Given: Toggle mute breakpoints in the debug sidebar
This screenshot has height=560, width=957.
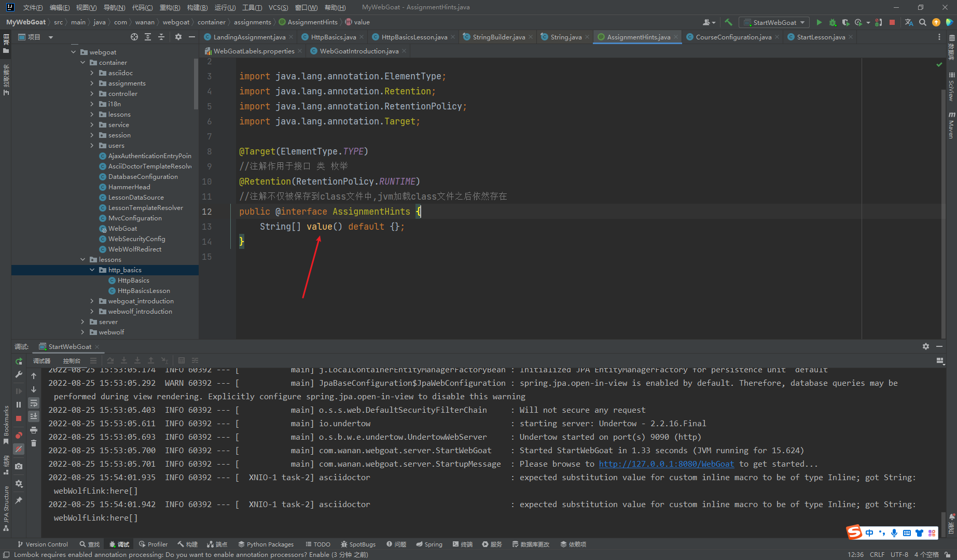Looking at the screenshot, I should point(19,449).
